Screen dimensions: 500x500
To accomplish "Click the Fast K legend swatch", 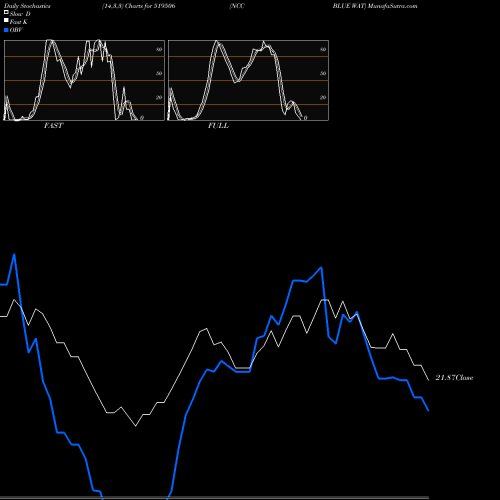I will click(6, 21).
